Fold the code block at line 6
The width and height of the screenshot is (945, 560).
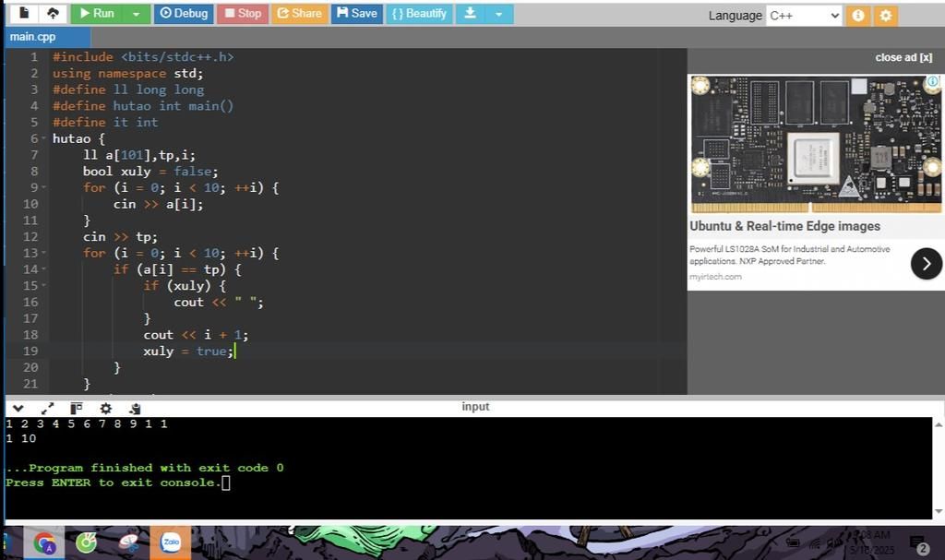click(43, 138)
